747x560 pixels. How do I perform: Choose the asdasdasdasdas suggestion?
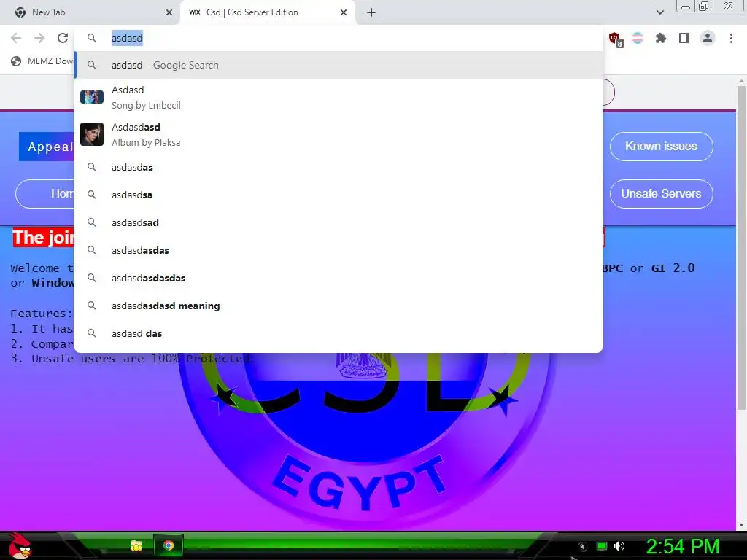[x=338, y=278]
